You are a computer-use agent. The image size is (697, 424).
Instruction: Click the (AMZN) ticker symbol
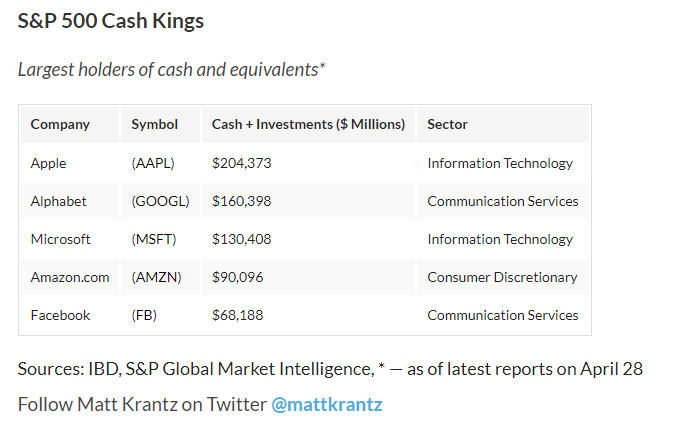point(156,277)
